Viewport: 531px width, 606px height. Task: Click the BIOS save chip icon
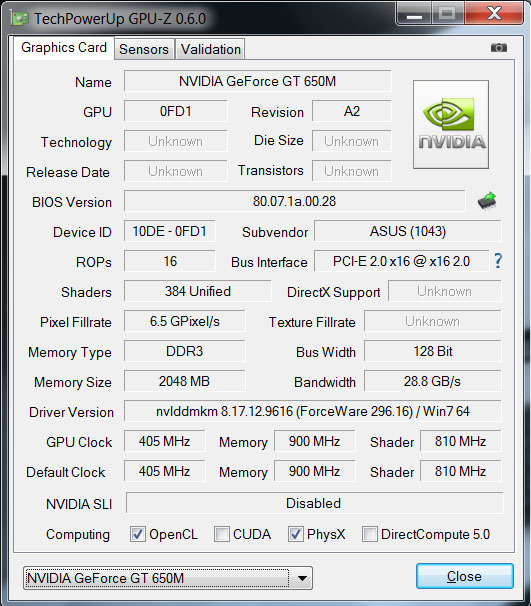[487, 201]
